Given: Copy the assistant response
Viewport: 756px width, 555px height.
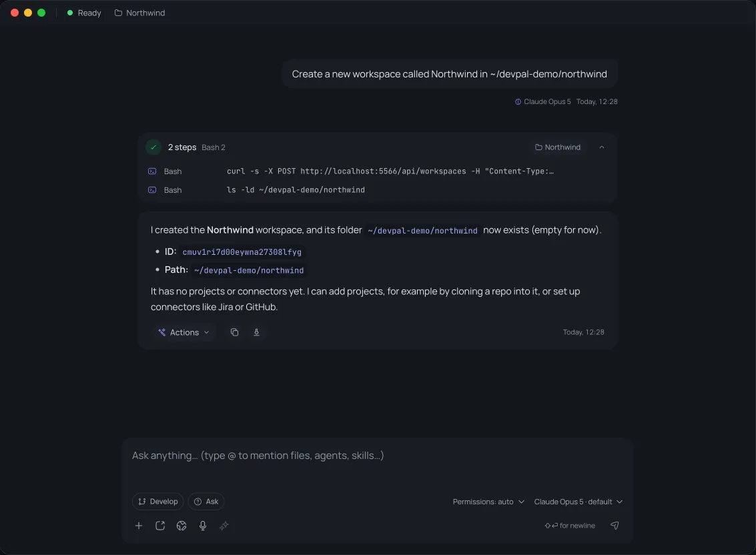Looking at the screenshot, I should coord(234,332).
